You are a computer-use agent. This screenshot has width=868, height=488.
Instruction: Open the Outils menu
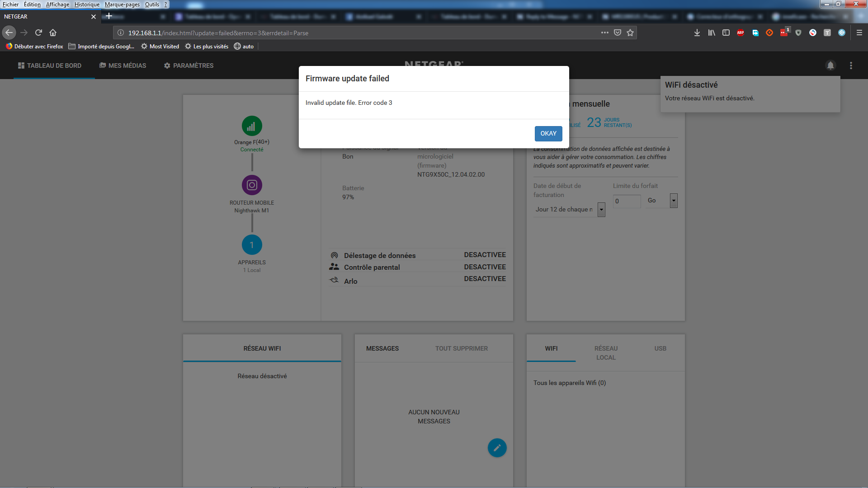tap(152, 5)
